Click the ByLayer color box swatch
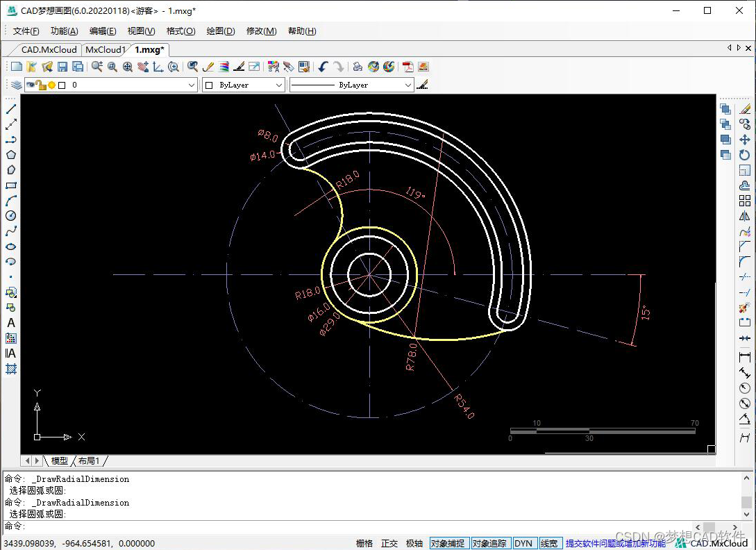 [209, 85]
